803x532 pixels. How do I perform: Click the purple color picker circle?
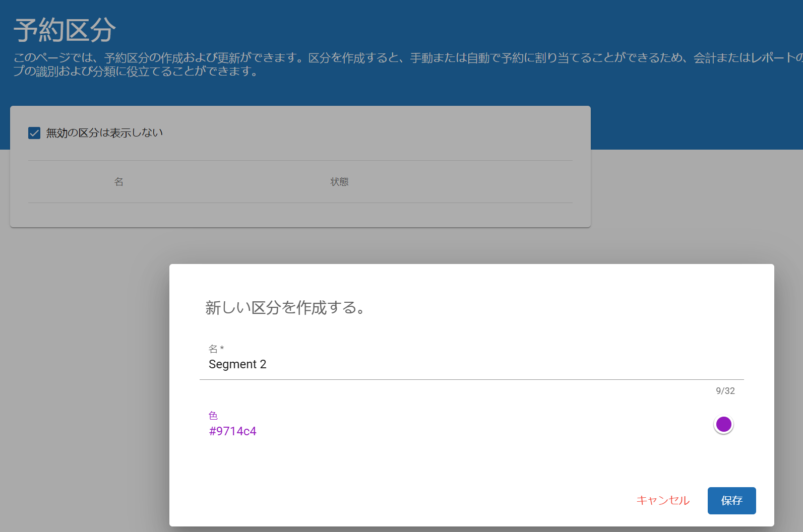(x=723, y=424)
